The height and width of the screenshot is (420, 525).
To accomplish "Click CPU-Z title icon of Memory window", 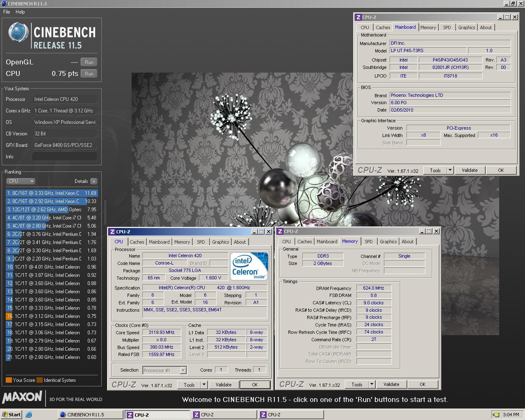I will (x=280, y=231).
